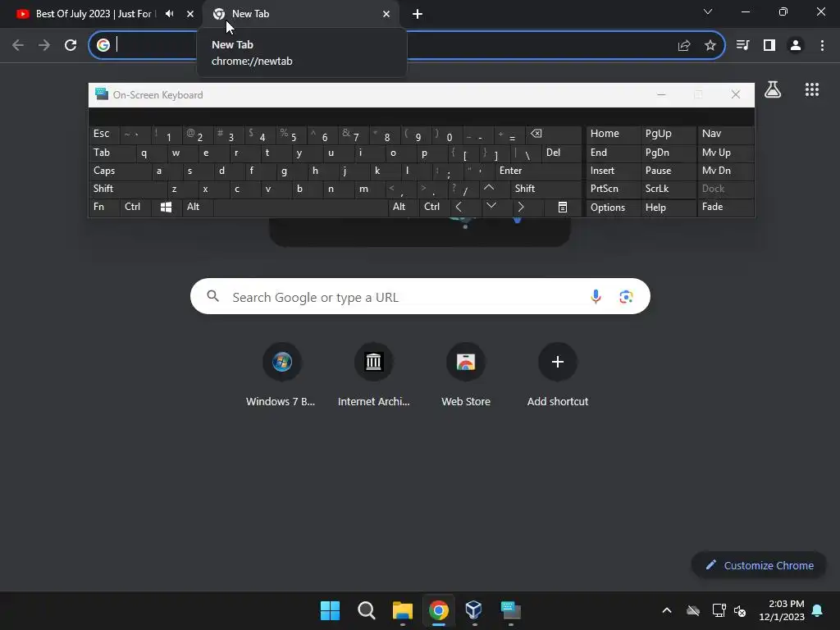Open the new tab plus button
The height and width of the screenshot is (630, 840).
pyautogui.click(x=418, y=14)
